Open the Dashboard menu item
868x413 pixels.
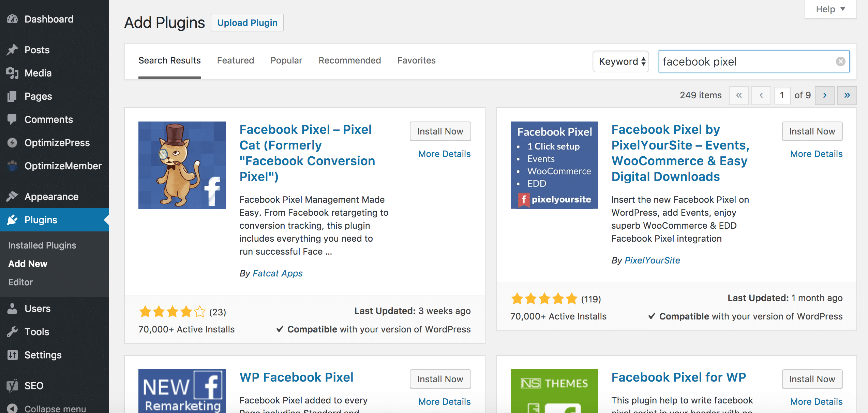tap(55, 19)
